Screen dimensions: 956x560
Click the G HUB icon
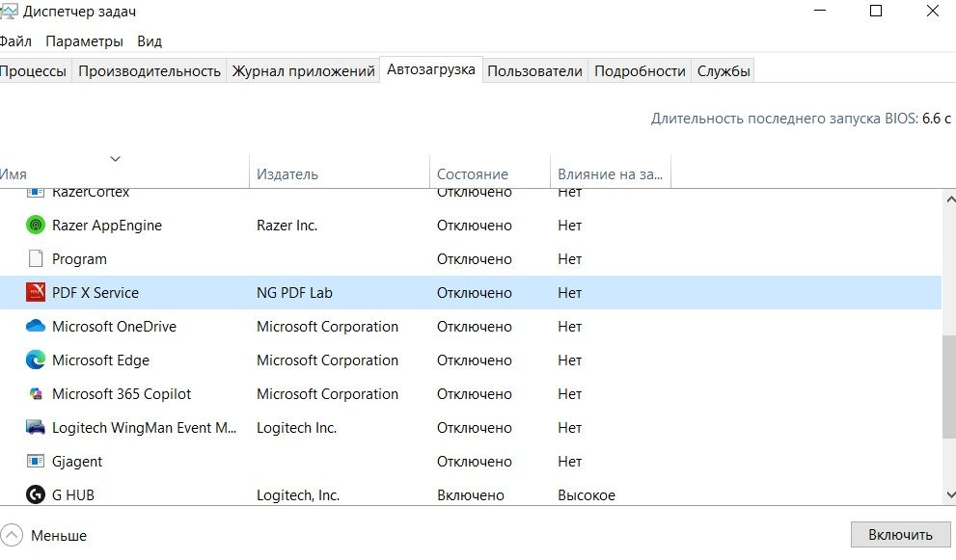point(35,494)
